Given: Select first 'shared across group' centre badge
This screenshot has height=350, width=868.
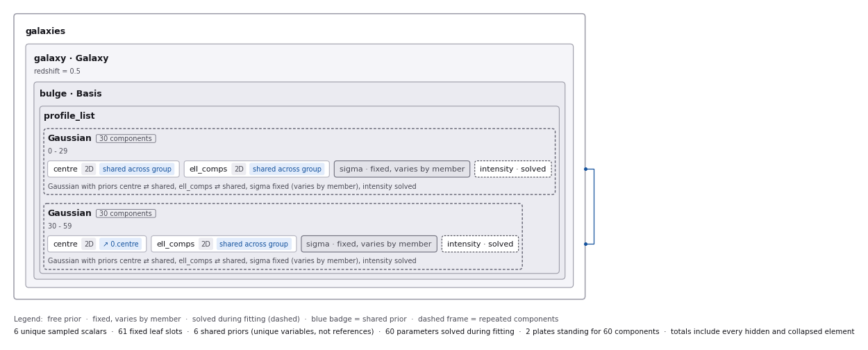Looking at the screenshot, I should coord(137,169).
